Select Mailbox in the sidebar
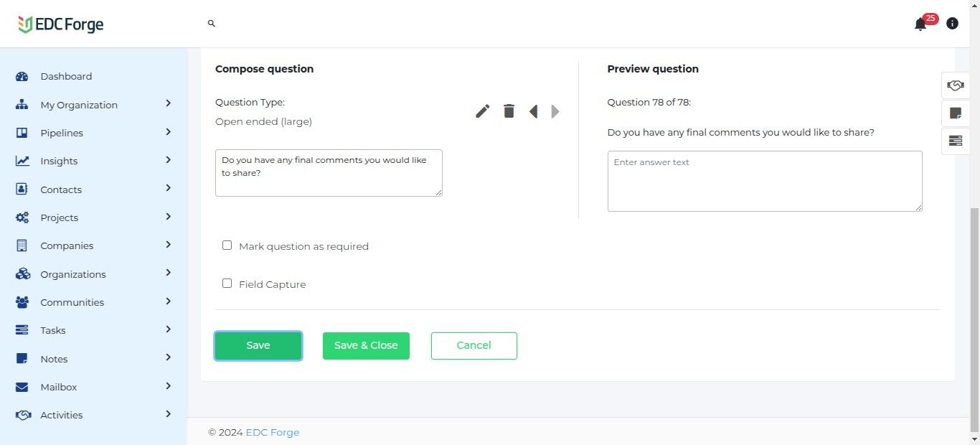 [x=59, y=387]
